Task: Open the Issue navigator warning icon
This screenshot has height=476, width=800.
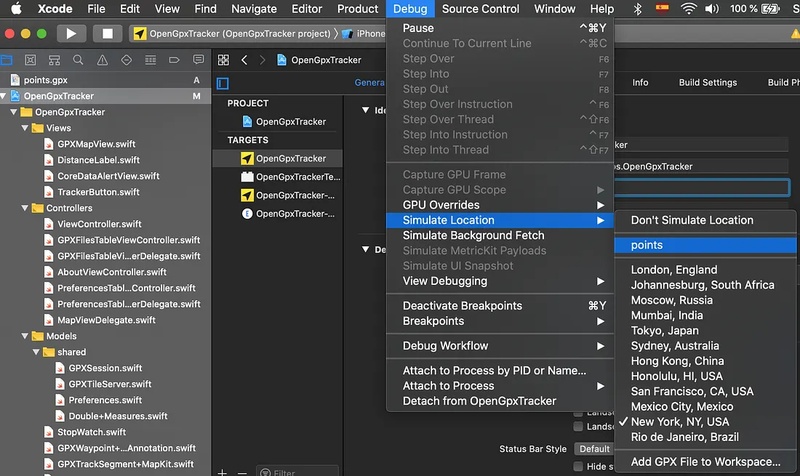Action: coord(102,60)
